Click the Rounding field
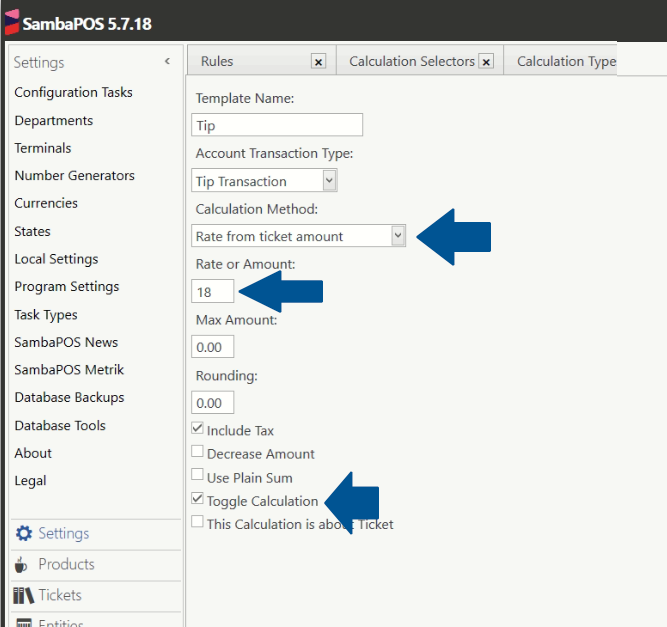Screen dimensions: 667x627 (213, 402)
